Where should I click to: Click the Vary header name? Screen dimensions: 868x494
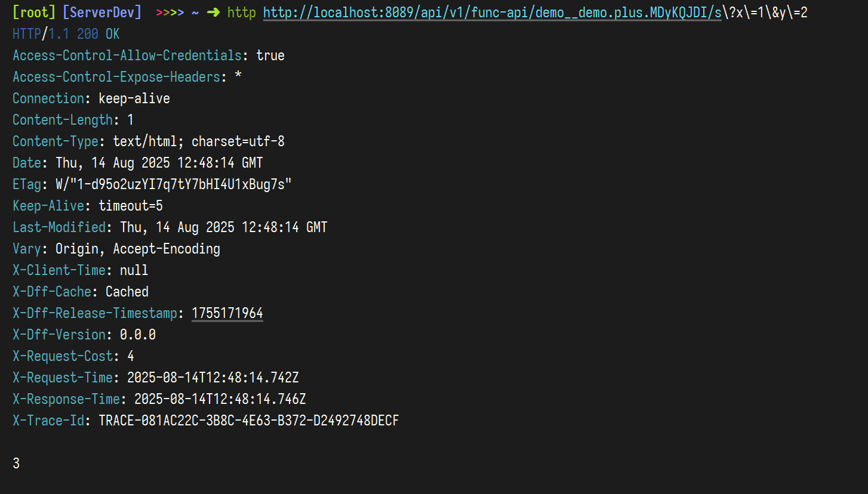[27, 249]
